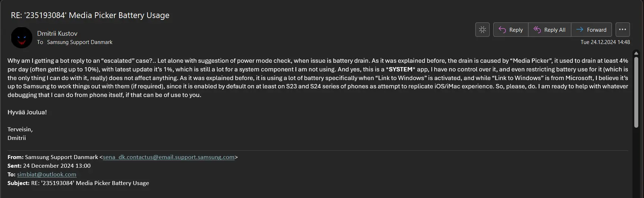Click the email subject heading
Image resolution: width=644 pixels, height=198 pixels.
pyautogui.click(x=90, y=15)
